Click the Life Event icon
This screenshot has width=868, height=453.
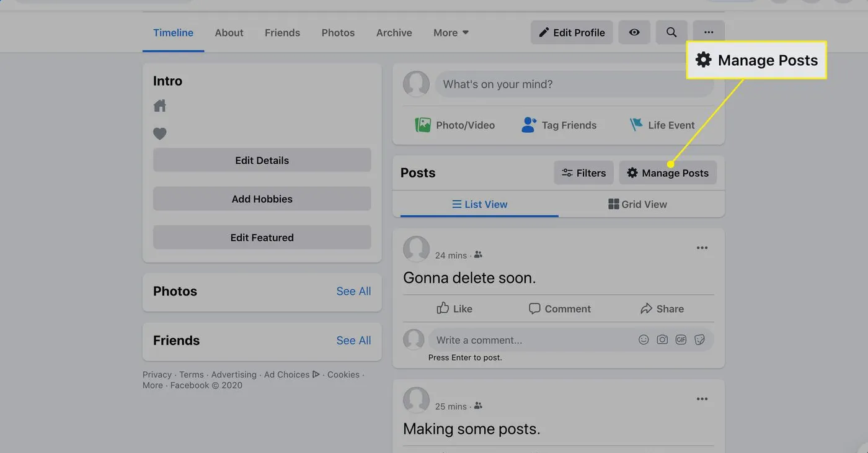635,125
